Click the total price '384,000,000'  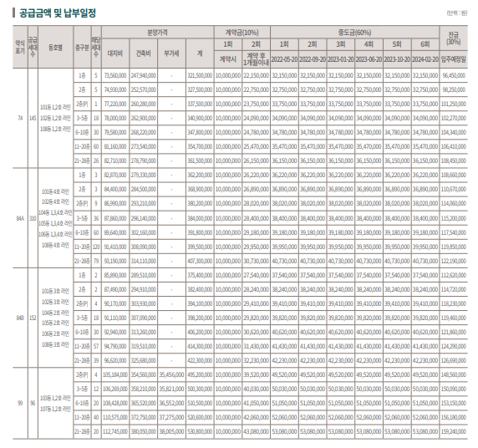[200, 218]
